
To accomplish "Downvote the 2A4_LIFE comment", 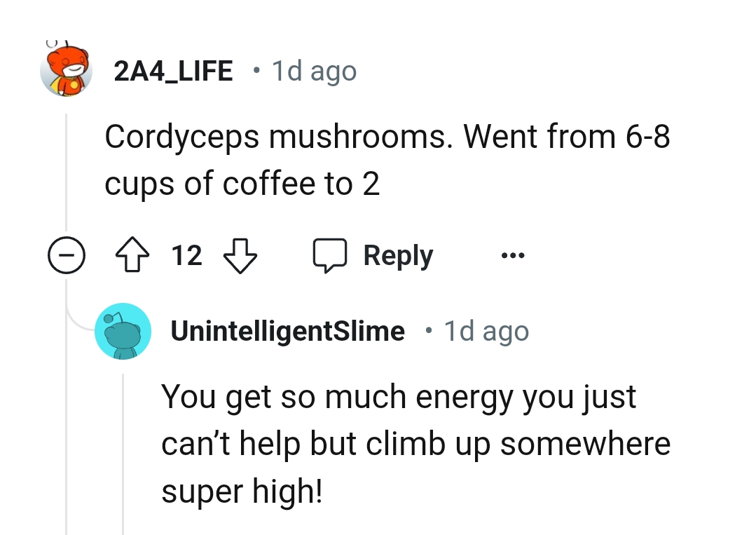I will tap(240, 257).
